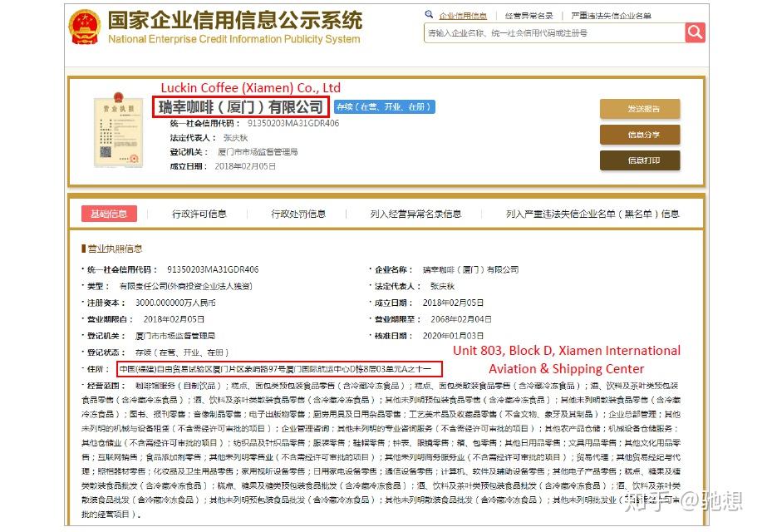This screenshot has height=532, width=762.
Task: Open the business license thumbnail image
Action: coord(119,130)
